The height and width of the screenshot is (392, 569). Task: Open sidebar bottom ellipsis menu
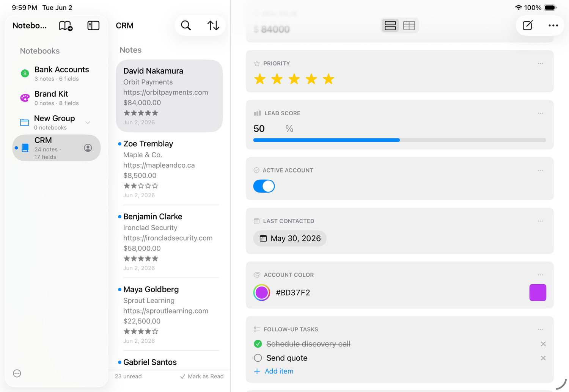[17, 373]
